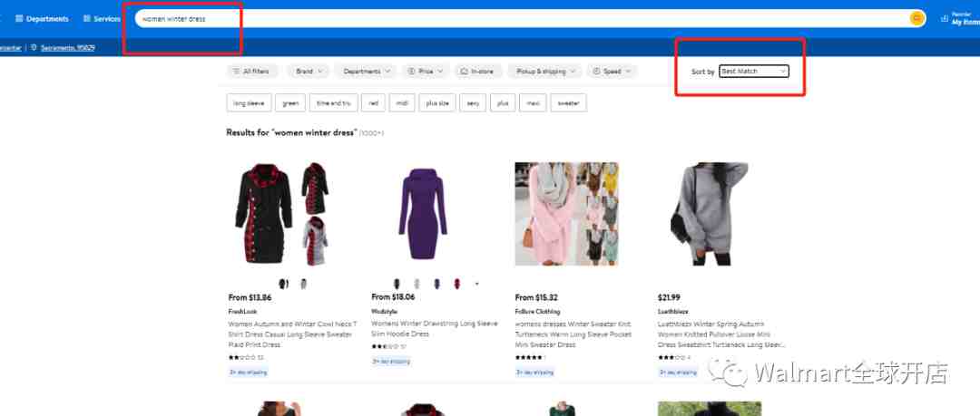Click the 'Results for women winter dress' heading
The width and height of the screenshot is (980, 416).
point(292,133)
